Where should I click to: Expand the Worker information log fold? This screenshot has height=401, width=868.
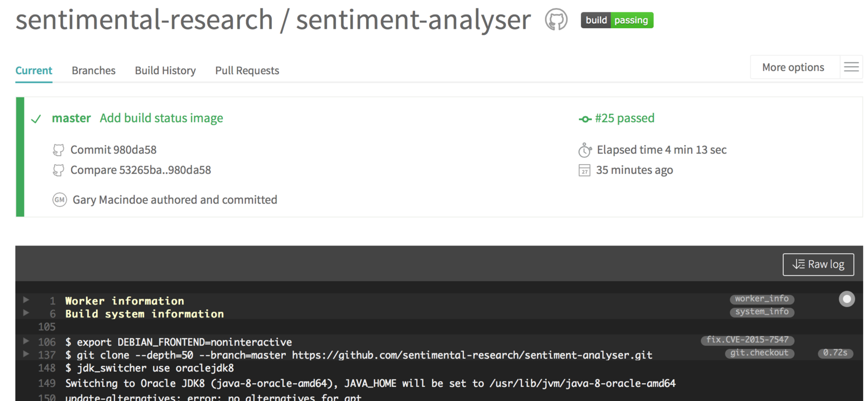pos(25,300)
